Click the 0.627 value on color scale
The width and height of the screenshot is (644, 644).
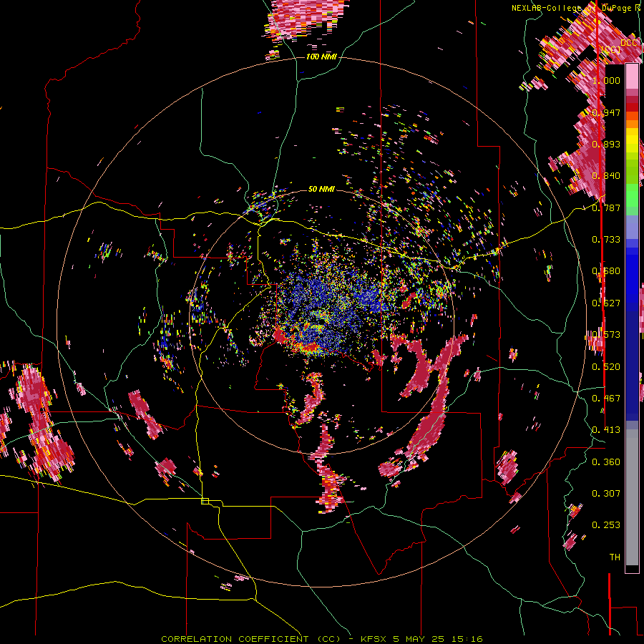pyautogui.click(x=606, y=303)
